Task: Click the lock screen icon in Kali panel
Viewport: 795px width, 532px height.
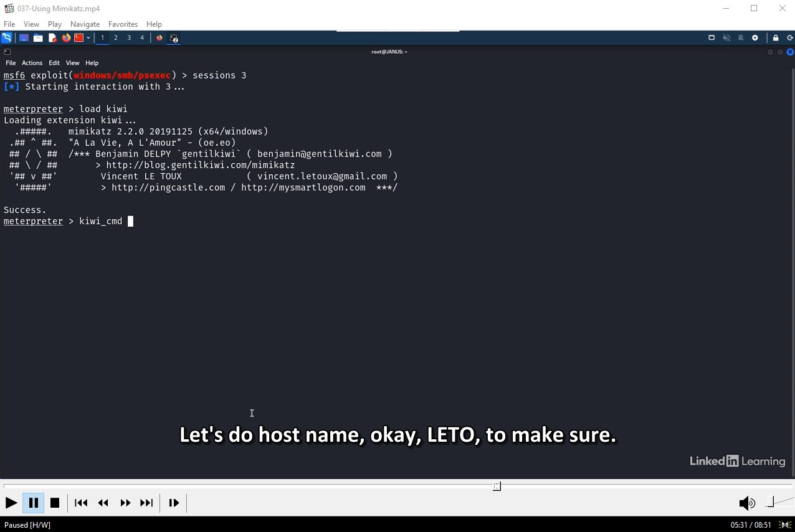Action: (x=776, y=38)
